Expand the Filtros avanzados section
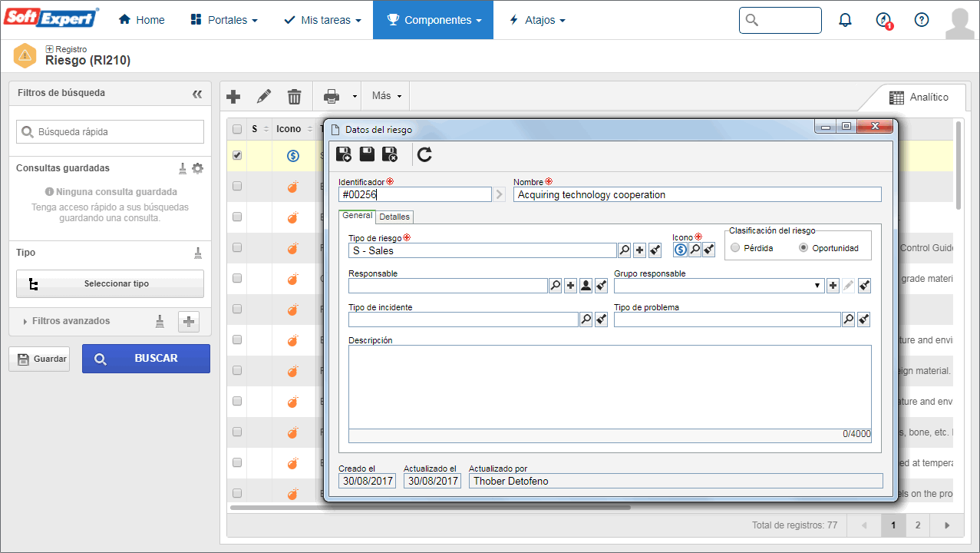The image size is (980, 553). [x=67, y=321]
